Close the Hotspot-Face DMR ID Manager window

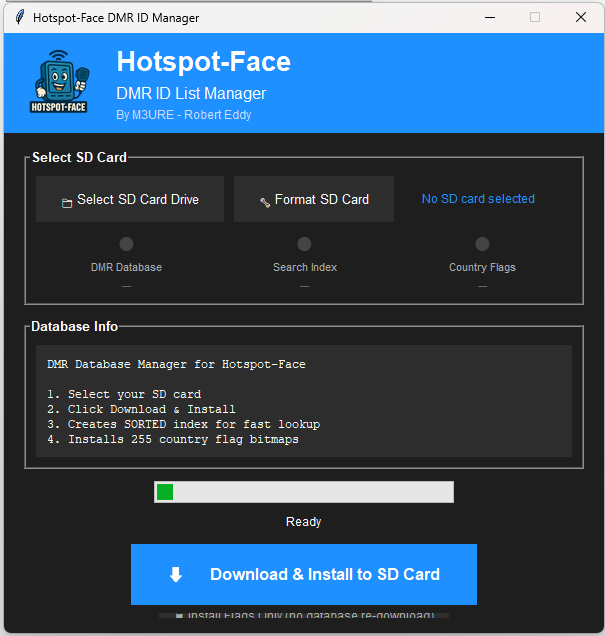[x=581, y=17]
